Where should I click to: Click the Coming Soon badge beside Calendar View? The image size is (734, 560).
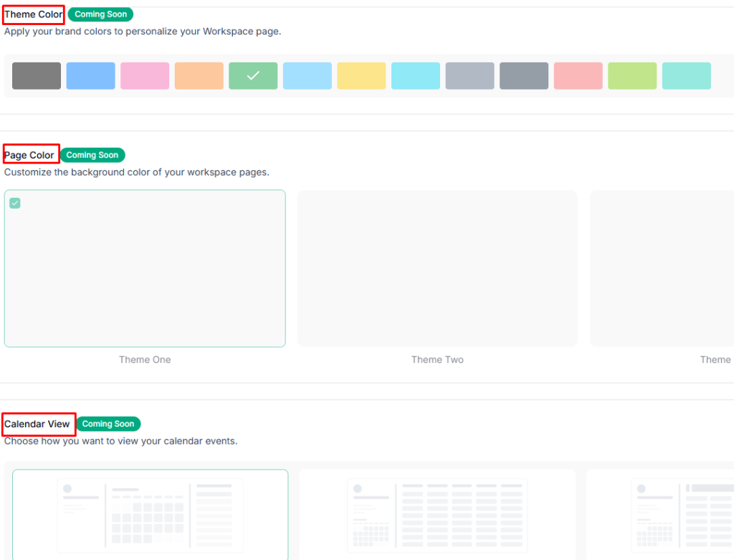coord(108,424)
